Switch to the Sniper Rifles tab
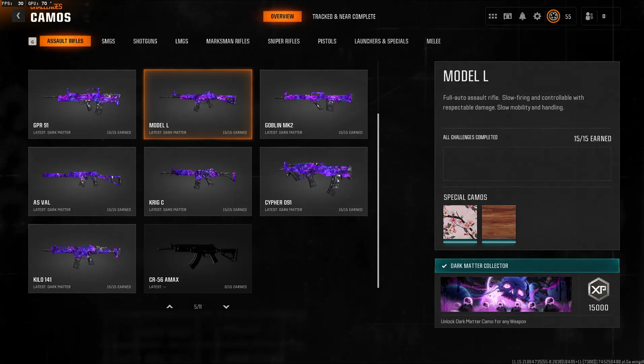 click(x=284, y=41)
